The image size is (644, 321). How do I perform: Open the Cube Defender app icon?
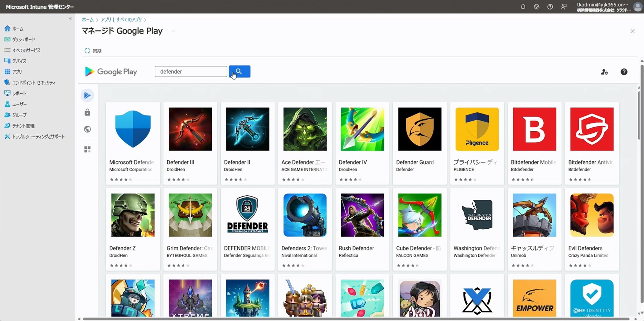pos(420,215)
